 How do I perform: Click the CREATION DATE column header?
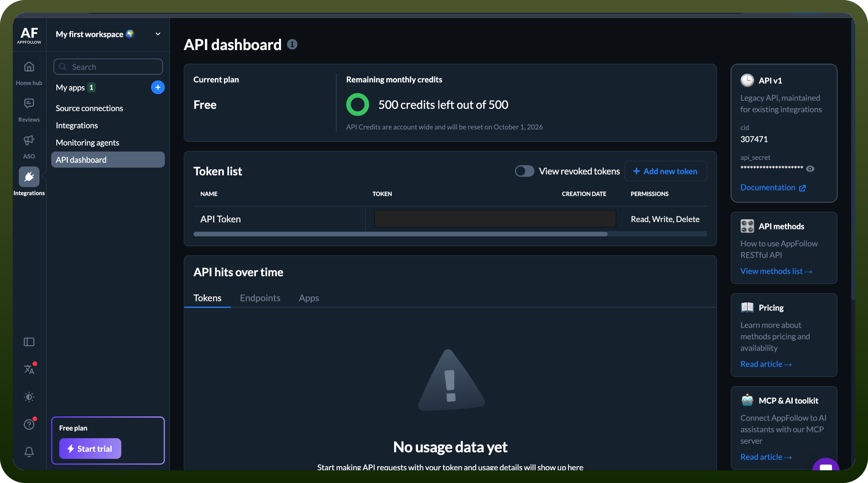click(x=584, y=194)
